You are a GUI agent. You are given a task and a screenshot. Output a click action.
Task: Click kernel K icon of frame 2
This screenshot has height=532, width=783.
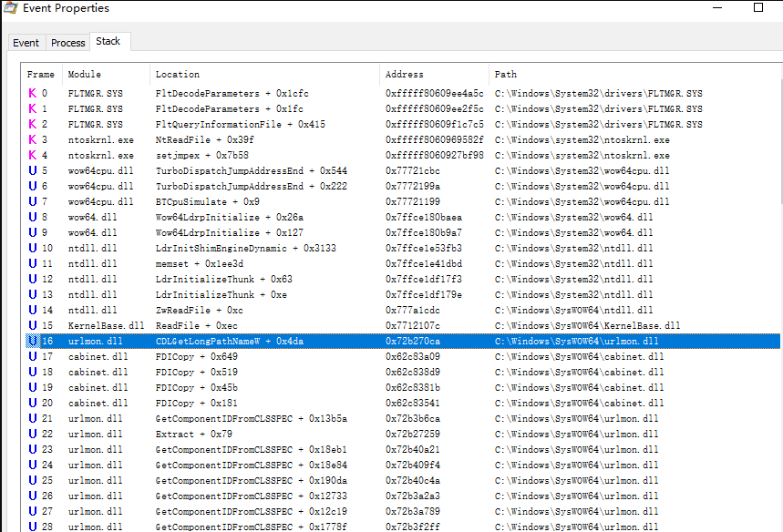(x=33, y=124)
